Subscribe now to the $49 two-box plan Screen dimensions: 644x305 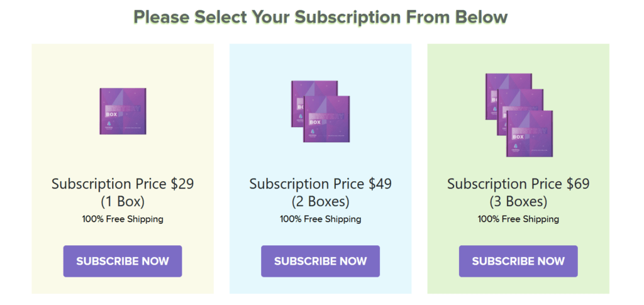(320, 261)
